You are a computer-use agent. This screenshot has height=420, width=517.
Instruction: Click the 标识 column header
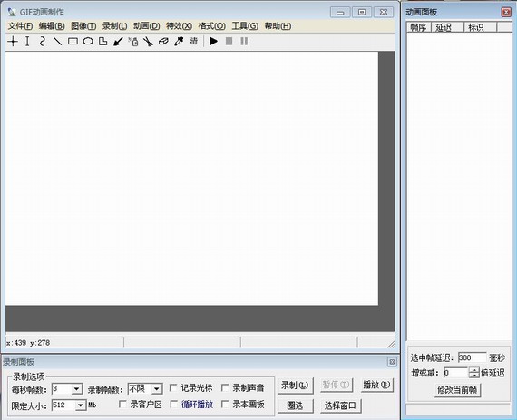[480, 27]
